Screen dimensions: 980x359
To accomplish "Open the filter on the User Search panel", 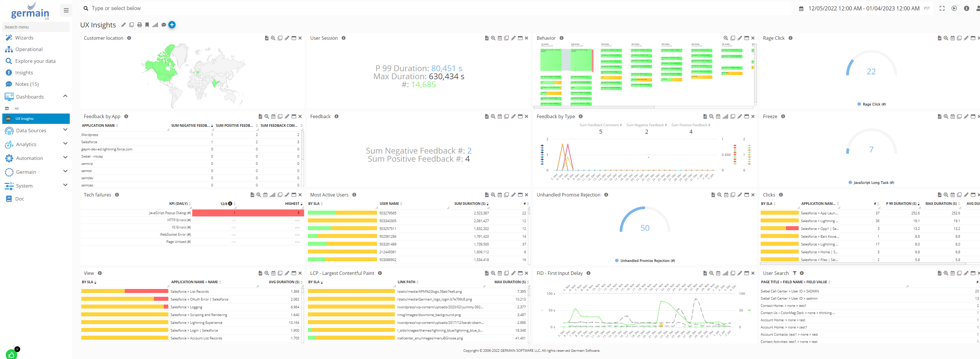I will pos(795,273).
